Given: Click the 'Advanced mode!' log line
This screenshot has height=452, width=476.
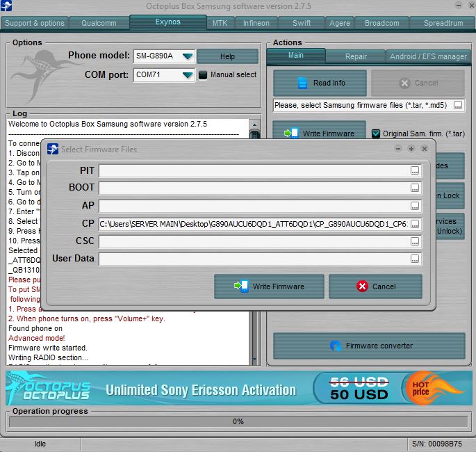Looking at the screenshot, I should [x=36, y=338].
